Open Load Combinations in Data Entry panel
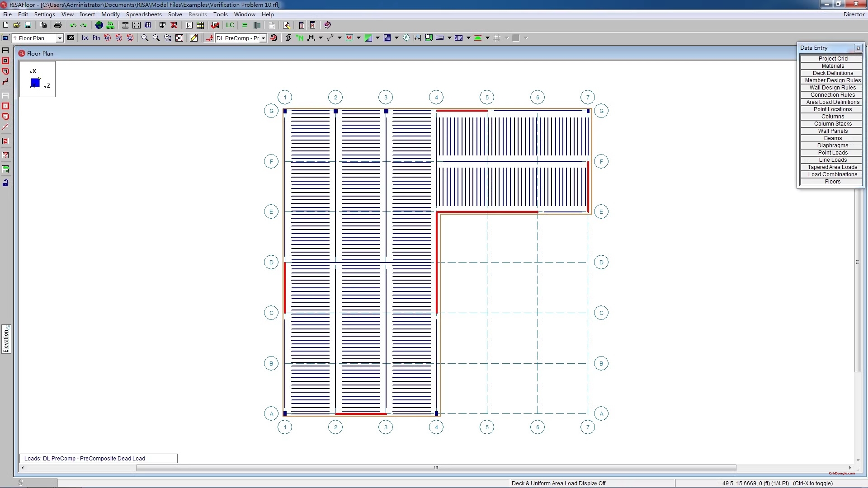 point(832,174)
